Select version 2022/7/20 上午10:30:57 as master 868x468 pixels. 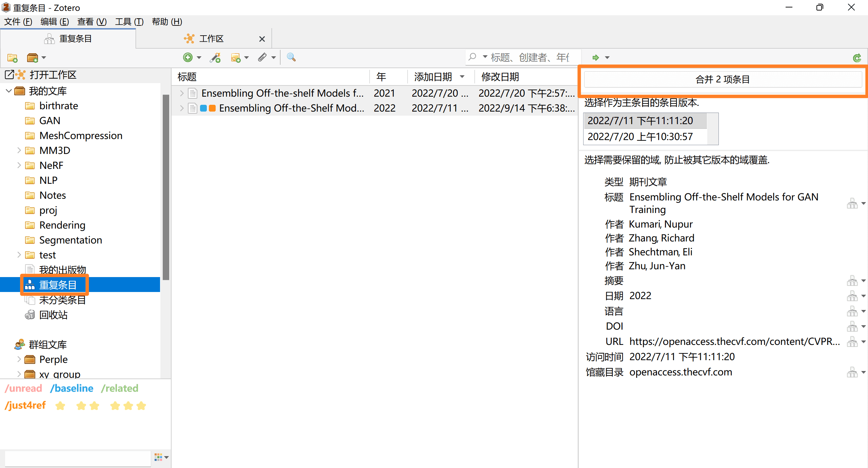(640, 136)
